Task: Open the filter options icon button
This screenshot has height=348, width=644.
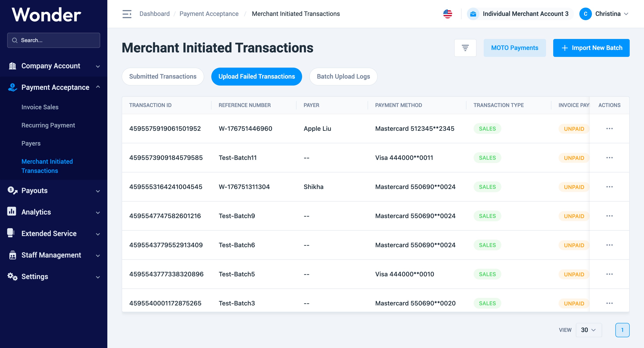Action: click(x=465, y=48)
